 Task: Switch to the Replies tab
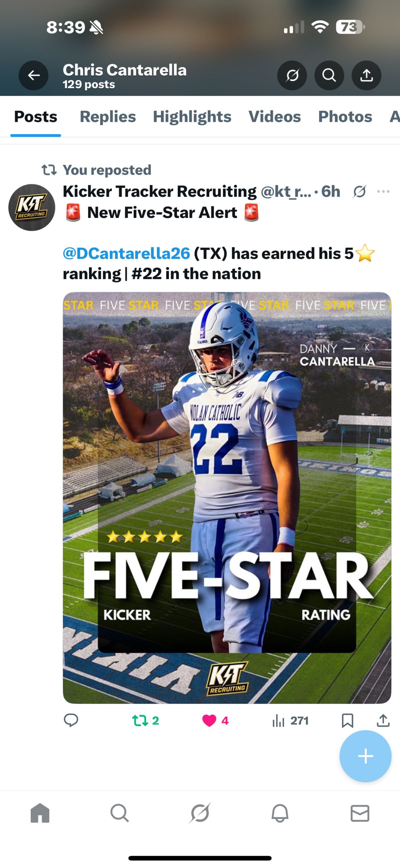[x=108, y=116]
